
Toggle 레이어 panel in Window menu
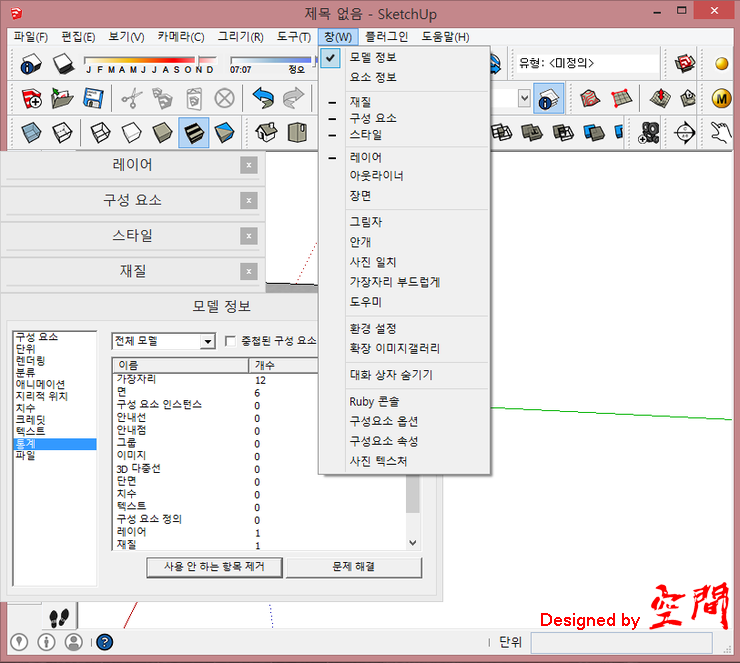[x=404, y=157]
